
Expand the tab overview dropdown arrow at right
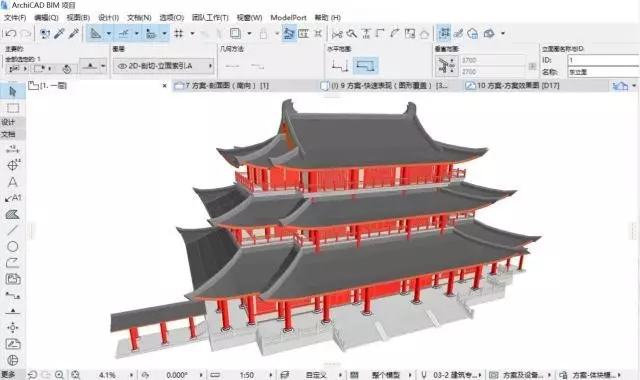tap(634, 86)
